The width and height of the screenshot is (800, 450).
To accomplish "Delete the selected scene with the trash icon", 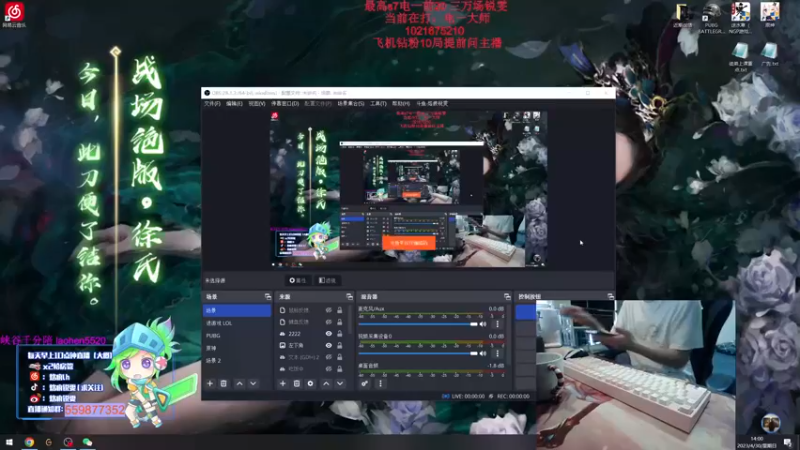I will click(x=223, y=384).
